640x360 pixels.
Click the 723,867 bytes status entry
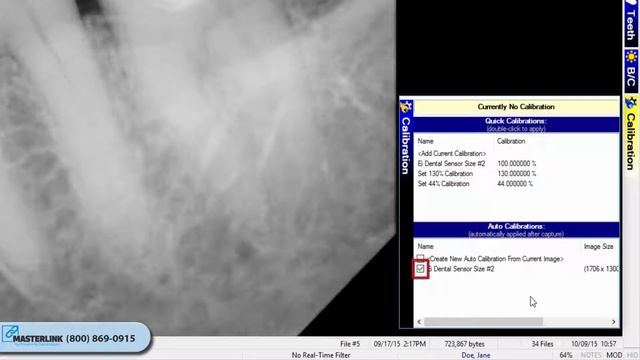click(x=464, y=344)
